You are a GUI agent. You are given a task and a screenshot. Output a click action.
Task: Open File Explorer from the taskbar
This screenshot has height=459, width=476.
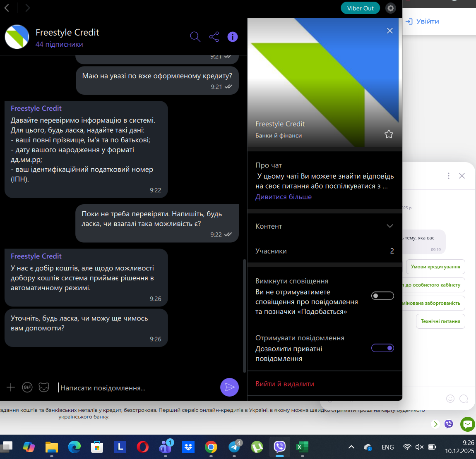pyautogui.click(x=52, y=447)
